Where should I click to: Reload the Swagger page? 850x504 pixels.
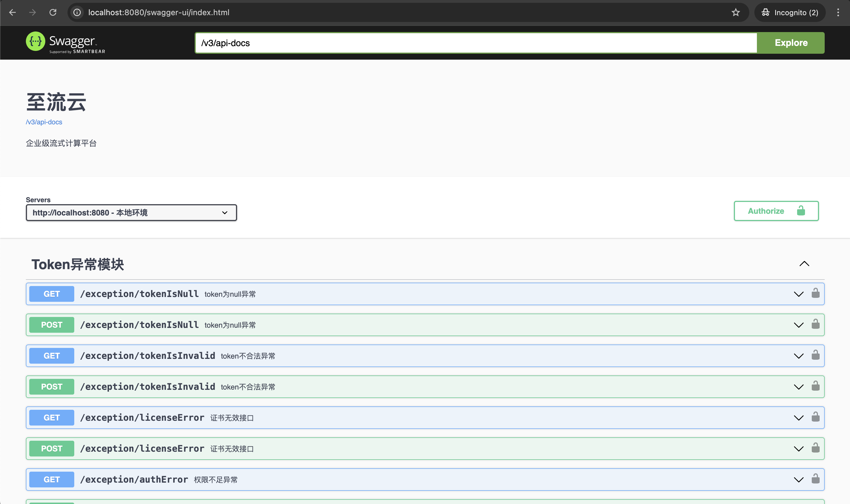pos(53,13)
